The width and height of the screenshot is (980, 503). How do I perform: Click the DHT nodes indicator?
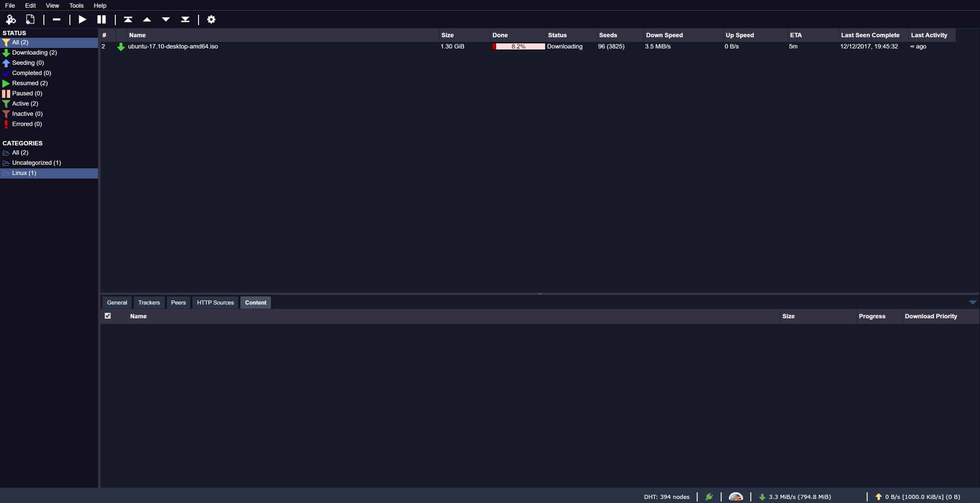(x=667, y=496)
